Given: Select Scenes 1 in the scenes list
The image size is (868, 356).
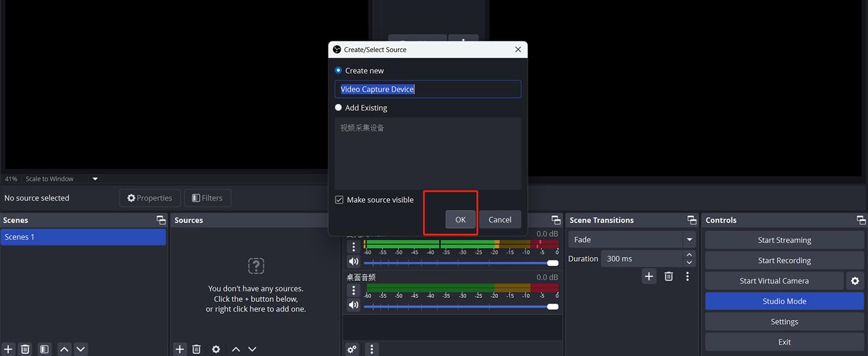Looking at the screenshot, I should coord(83,237).
